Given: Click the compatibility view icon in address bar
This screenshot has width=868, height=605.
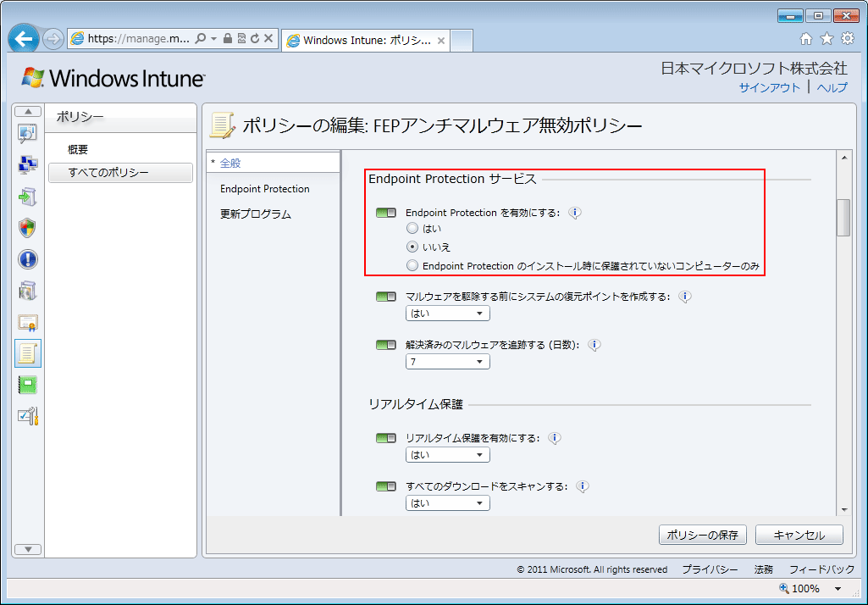Looking at the screenshot, I should tap(241, 38).
